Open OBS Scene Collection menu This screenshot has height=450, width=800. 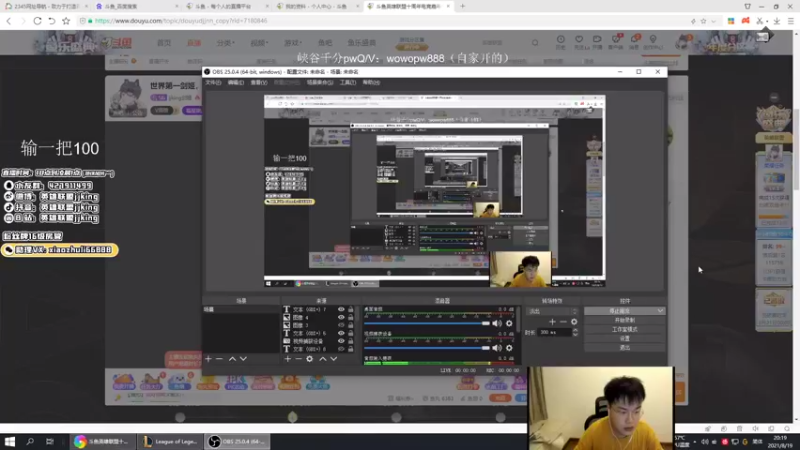[320, 82]
